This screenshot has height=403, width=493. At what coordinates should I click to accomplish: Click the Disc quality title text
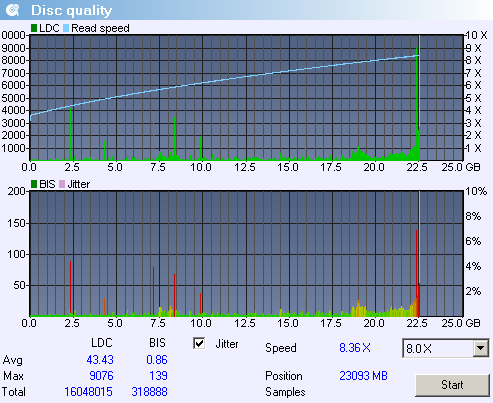click(72, 11)
